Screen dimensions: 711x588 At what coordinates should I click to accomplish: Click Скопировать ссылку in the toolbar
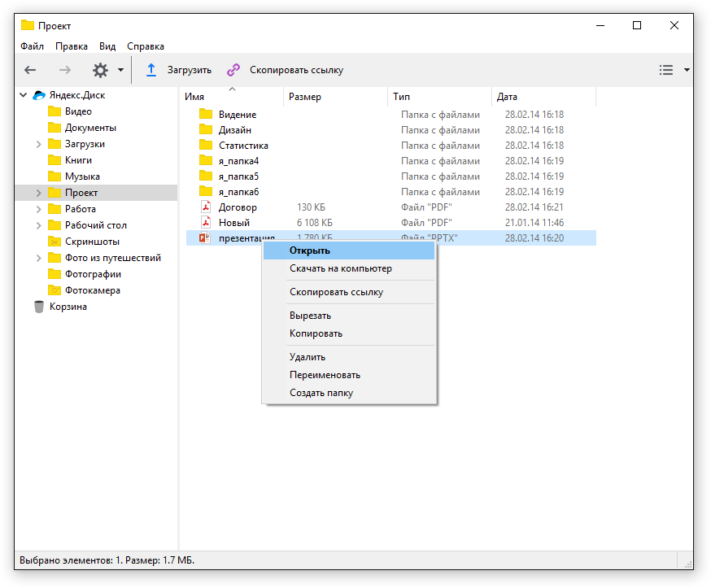[x=286, y=70]
